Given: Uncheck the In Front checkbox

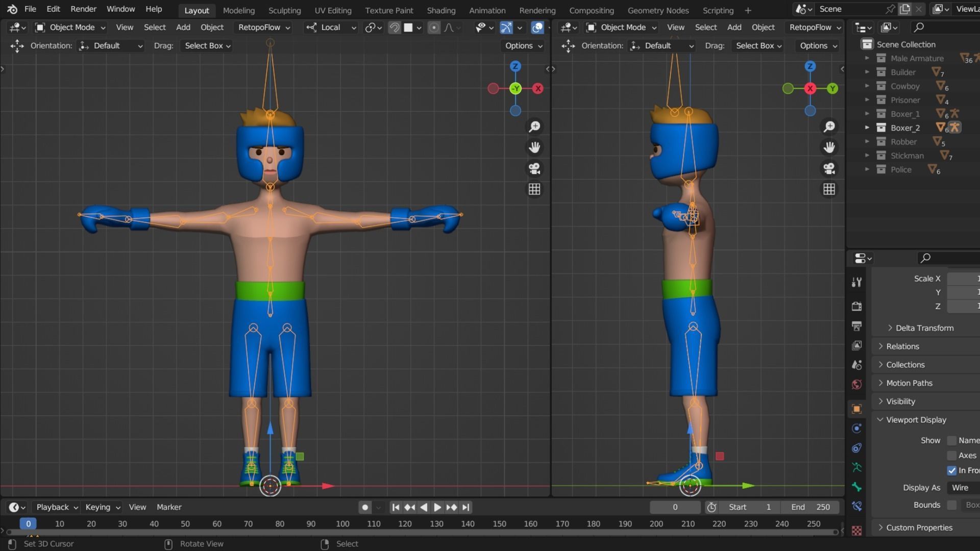Looking at the screenshot, I should click(x=951, y=470).
